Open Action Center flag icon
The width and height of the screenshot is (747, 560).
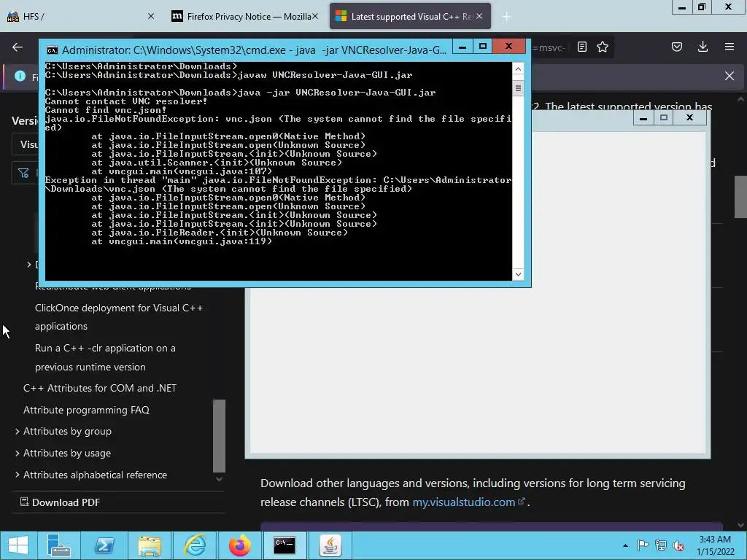coord(643,545)
